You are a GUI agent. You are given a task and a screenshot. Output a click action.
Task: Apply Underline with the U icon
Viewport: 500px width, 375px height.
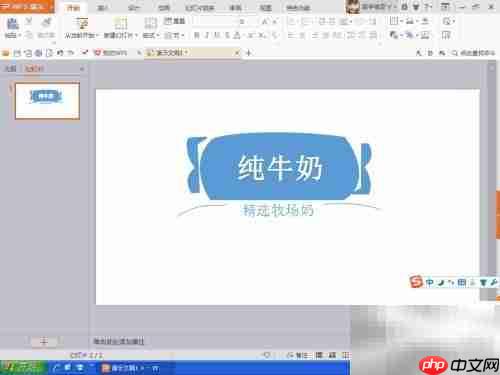(217, 35)
